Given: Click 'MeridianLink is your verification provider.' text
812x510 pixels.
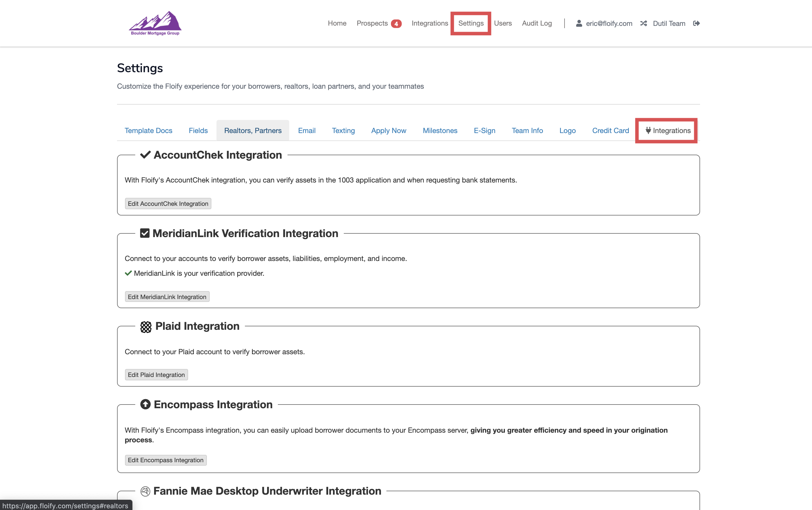Looking at the screenshot, I should 199,273.
